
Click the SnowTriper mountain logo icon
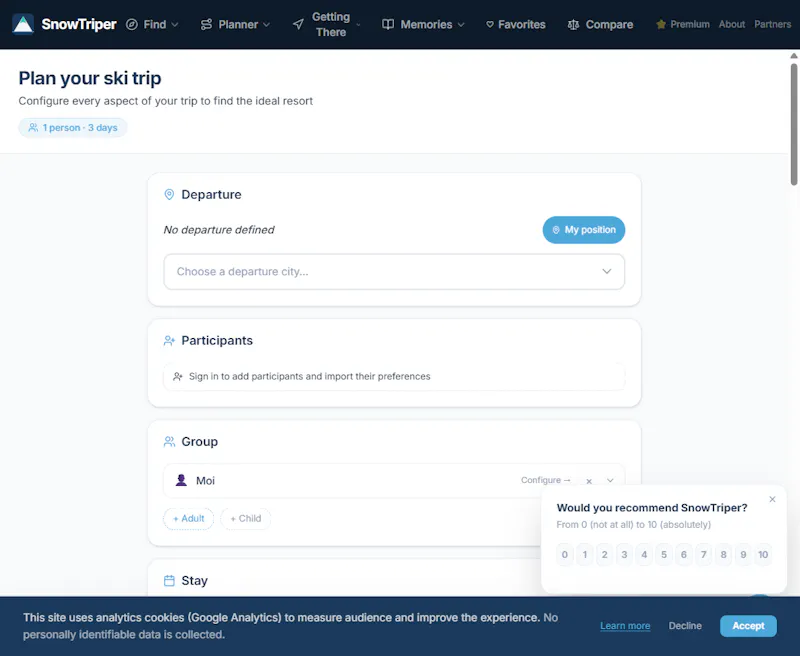point(23,24)
